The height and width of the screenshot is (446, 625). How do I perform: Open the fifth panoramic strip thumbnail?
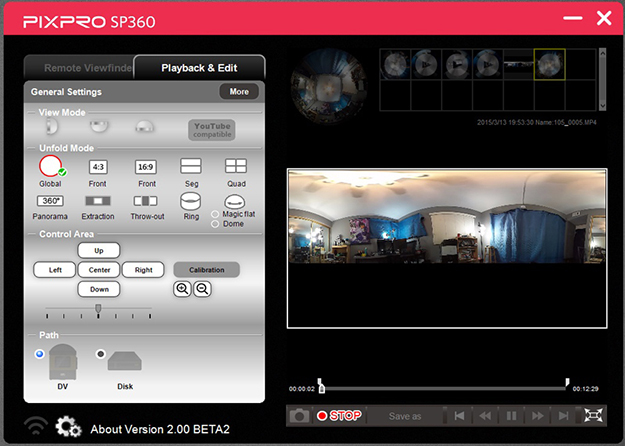click(518, 65)
